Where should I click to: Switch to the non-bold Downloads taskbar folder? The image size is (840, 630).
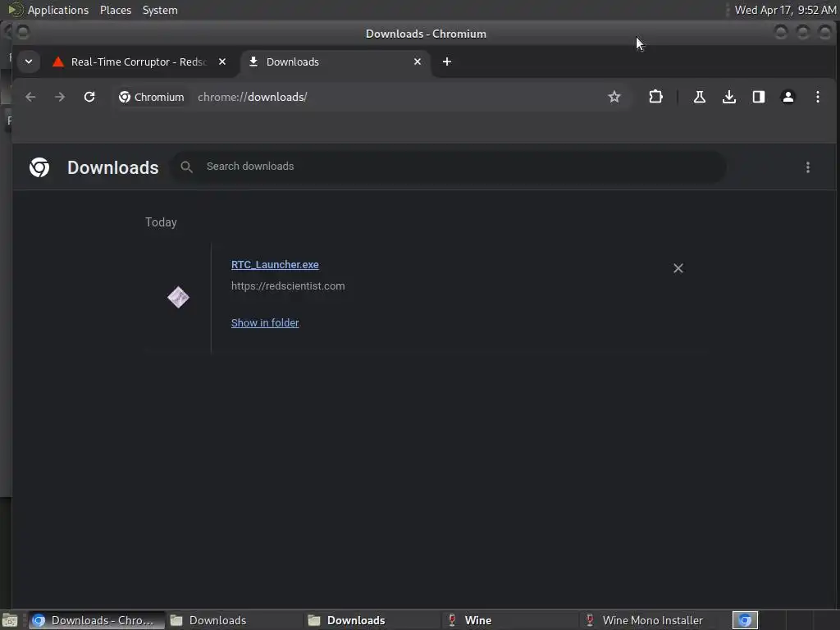(234, 620)
